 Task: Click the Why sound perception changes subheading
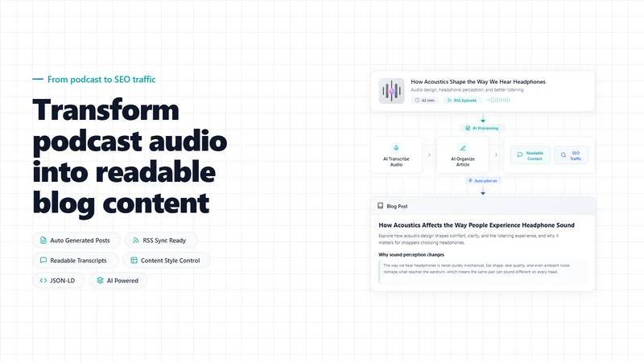point(411,254)
